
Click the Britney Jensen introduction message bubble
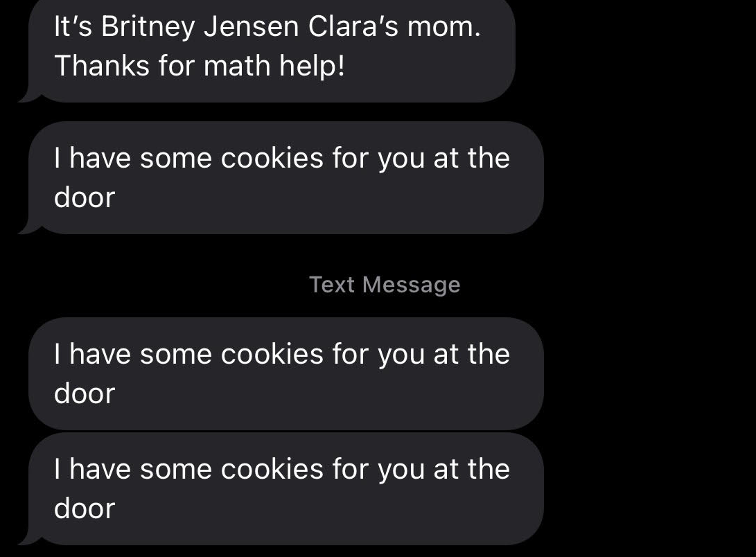(270, 47)
